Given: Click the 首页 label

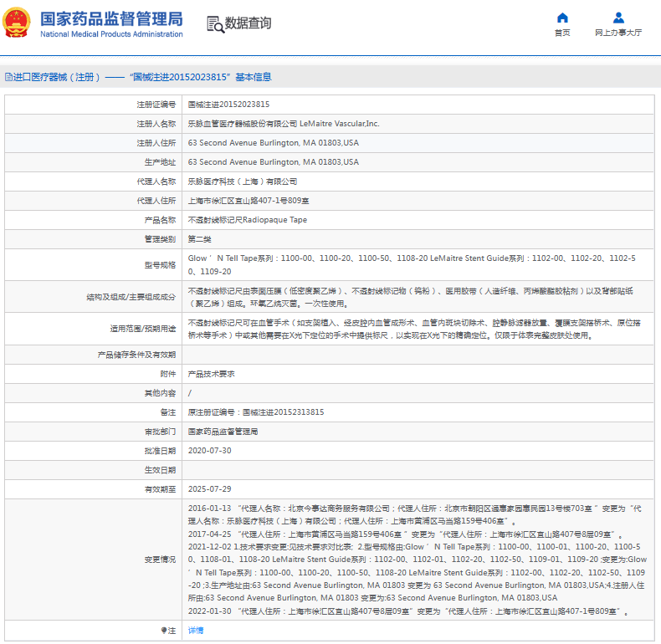Looking at the screenshot, I should pyautogui.click(x=562, y=33).
